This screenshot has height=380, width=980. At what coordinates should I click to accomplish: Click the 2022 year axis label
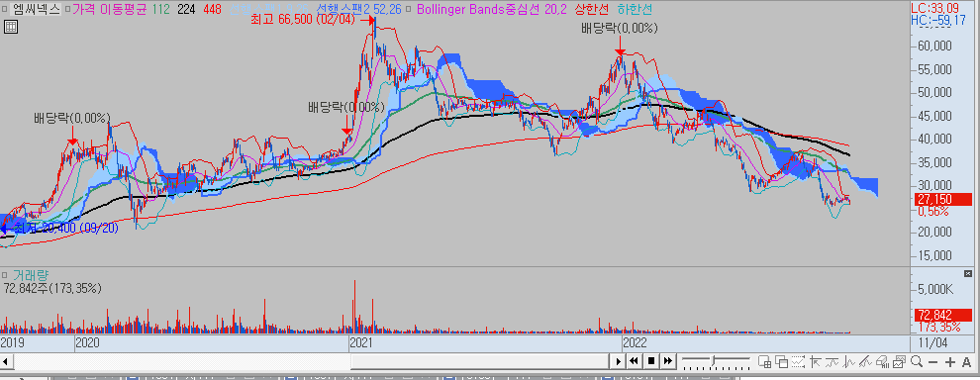[x=635, y=342]
